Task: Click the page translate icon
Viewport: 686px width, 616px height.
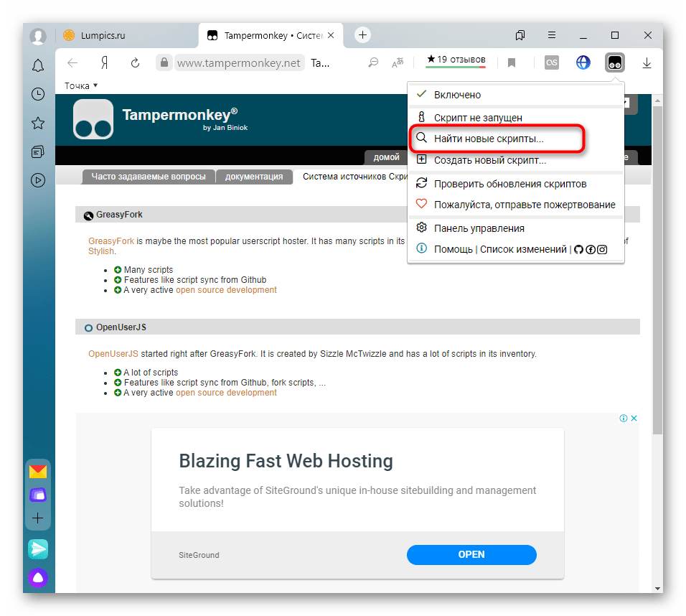Action: 398,63
